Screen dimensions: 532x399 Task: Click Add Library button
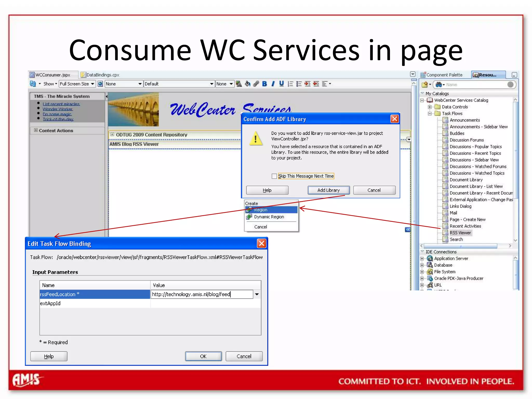point(329,190)
